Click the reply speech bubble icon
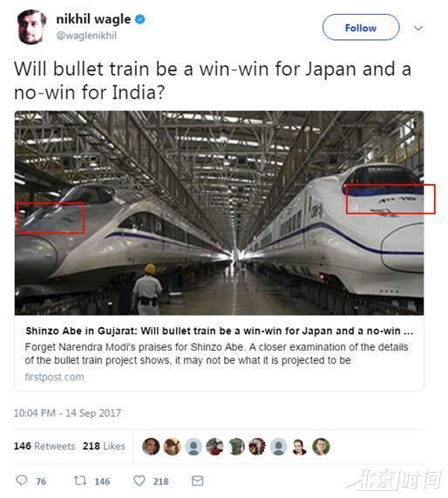 [x=22, y=481]
